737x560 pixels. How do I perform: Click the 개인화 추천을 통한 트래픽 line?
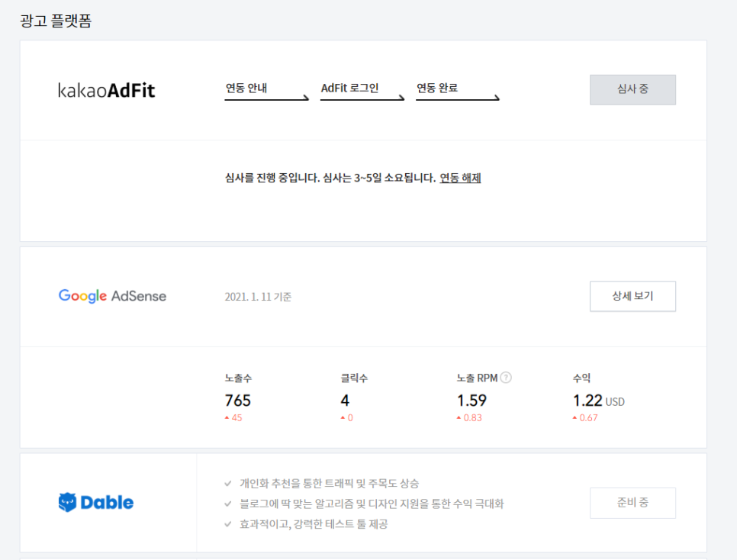[329, 484]
